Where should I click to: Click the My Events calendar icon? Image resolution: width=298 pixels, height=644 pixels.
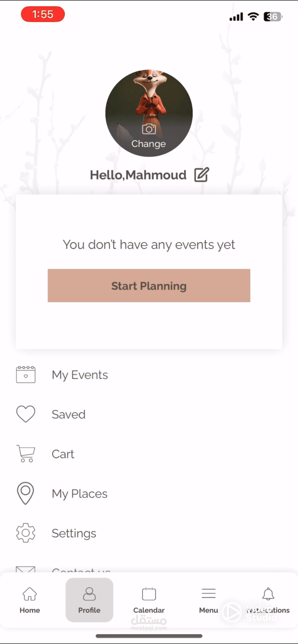coord(26,374)
